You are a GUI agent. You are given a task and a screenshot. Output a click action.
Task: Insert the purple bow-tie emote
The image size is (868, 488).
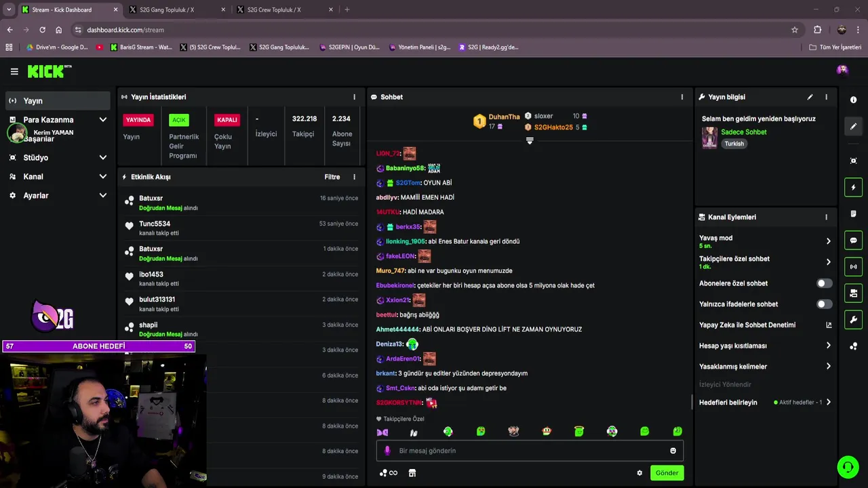coord(382,432)
